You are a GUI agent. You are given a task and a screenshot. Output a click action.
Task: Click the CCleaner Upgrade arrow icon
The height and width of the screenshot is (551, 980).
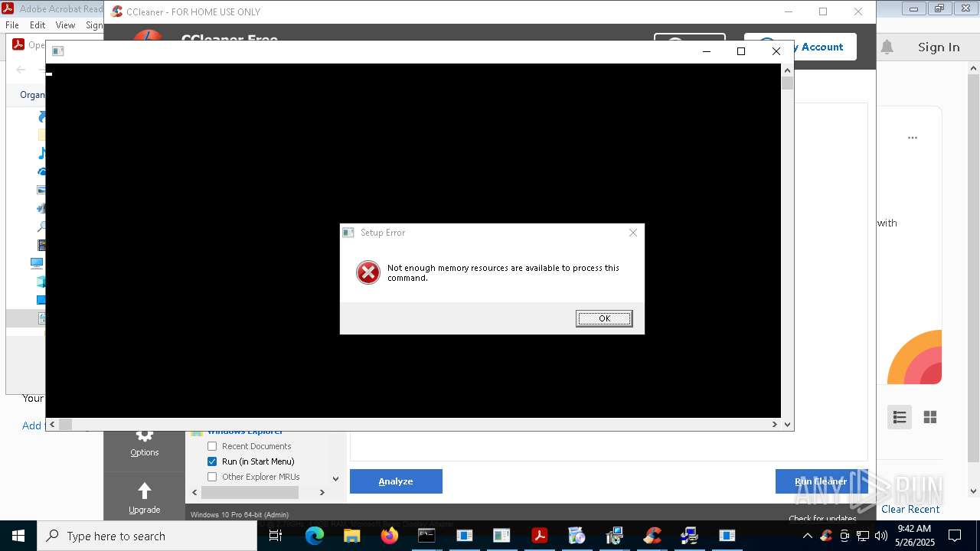pos(145,491)
